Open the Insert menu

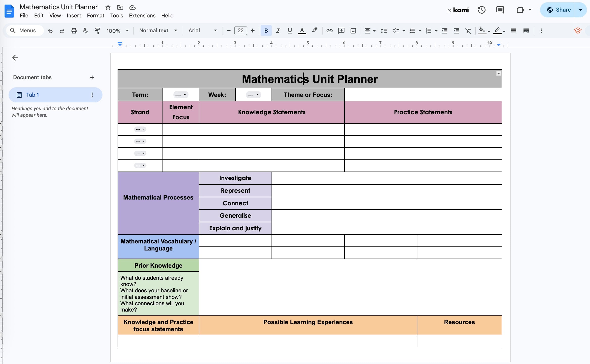coord(74,16)
